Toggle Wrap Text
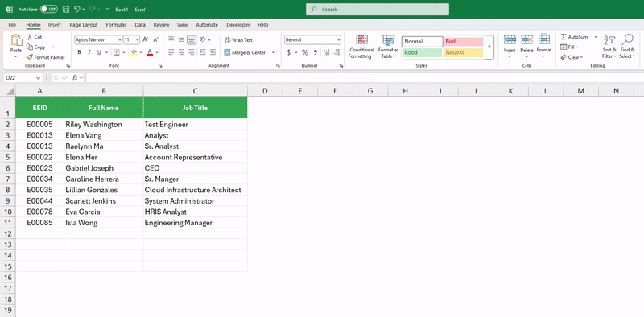Screen dimensions: 644x317 238,40
